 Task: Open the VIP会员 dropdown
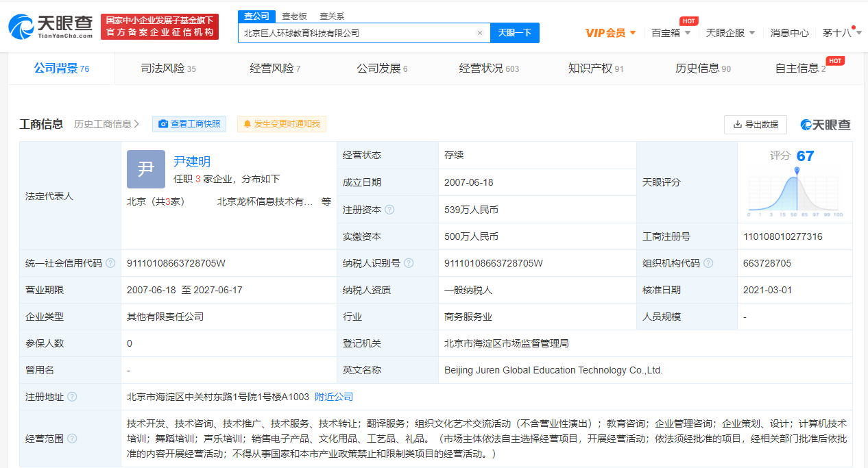coord(610,33)
